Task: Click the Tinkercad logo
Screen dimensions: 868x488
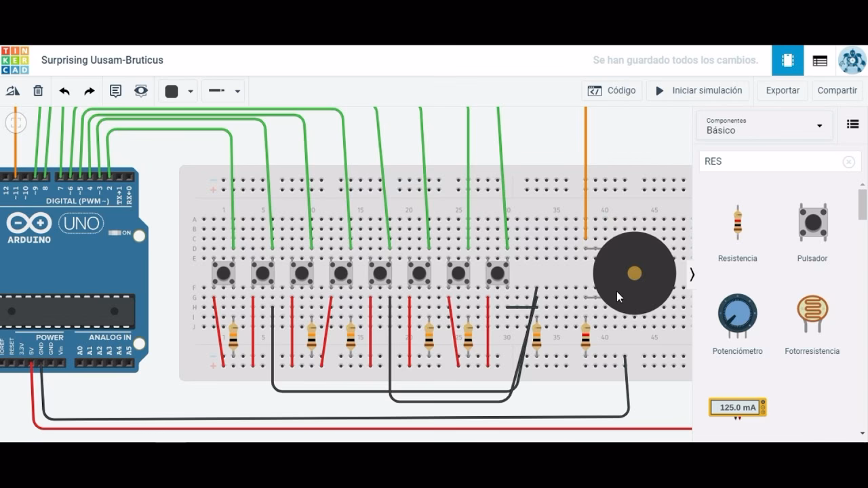Action: 15,60
